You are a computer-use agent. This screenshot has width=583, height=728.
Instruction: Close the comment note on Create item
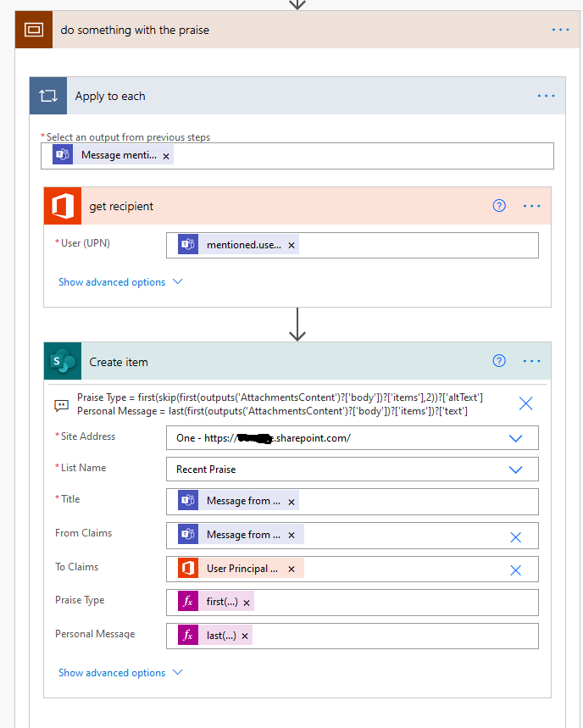tap(525, 403)
